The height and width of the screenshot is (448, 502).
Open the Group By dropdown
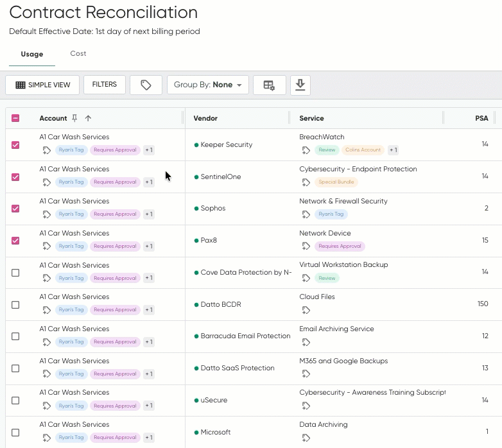[207, 85]
